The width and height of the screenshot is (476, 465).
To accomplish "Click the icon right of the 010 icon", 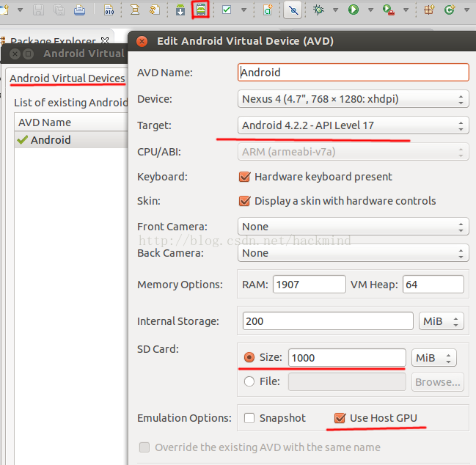I will 135,10.
